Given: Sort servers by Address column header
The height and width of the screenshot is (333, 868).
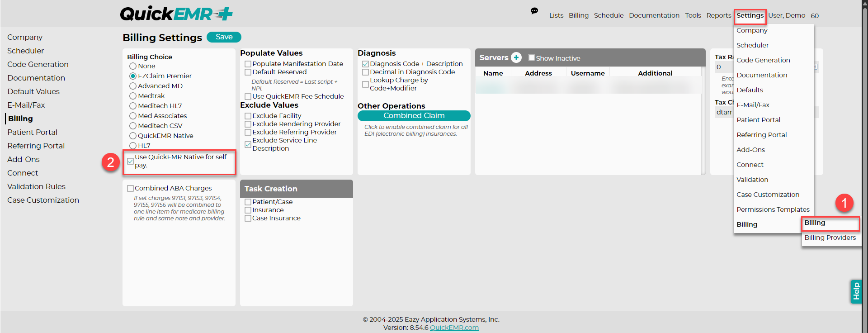Looking at the screenshot, I should [x=538, y=73].
